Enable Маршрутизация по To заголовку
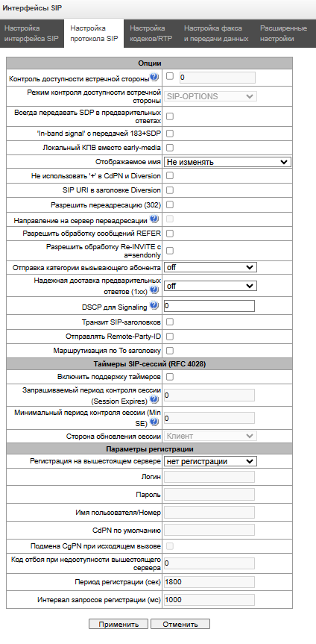Image resolution: width=316 pixels, height=644 pixels. [169, 350]
